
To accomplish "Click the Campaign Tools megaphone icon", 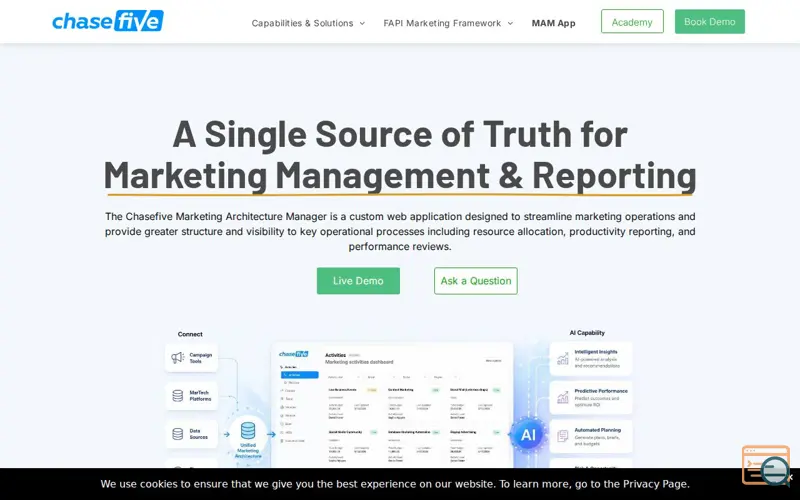I will click(178, 358).
